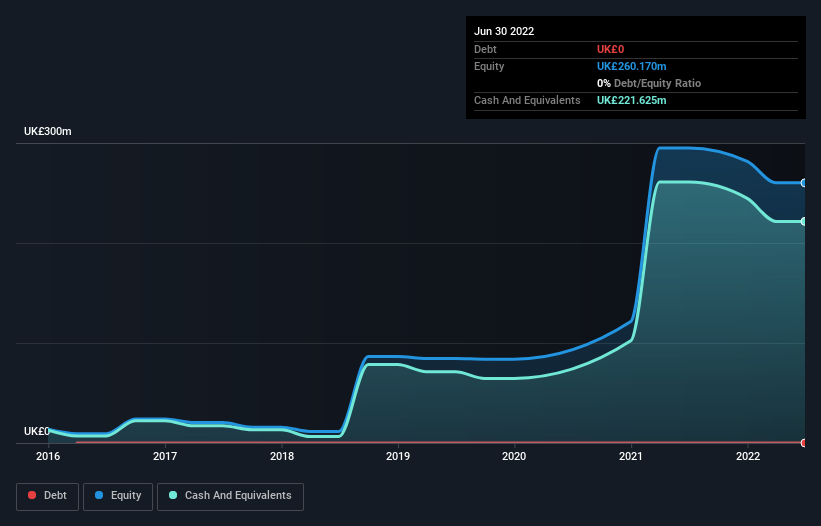Click the Debt label in tooltip
The height and width of the screenshot is (526, 821).
click(x=485, y=49)
